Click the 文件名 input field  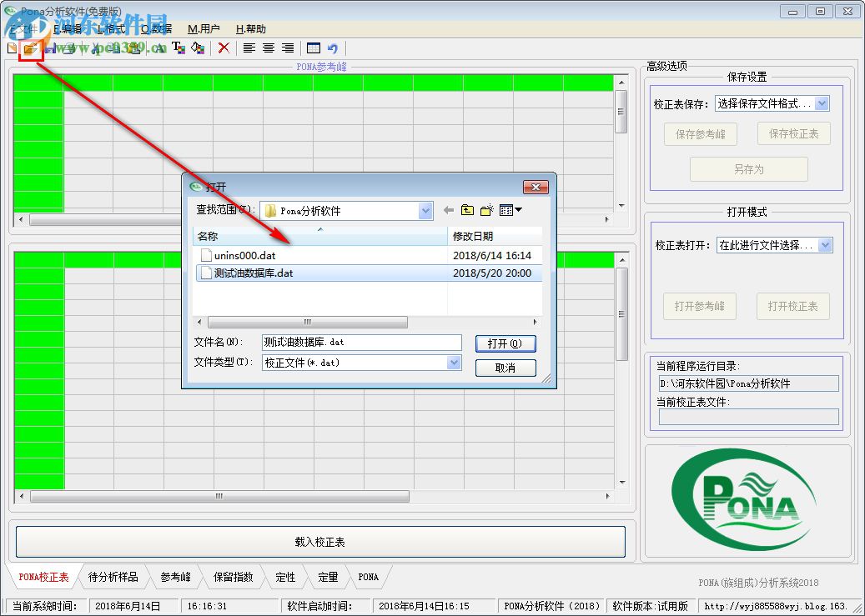pos(360,342)
